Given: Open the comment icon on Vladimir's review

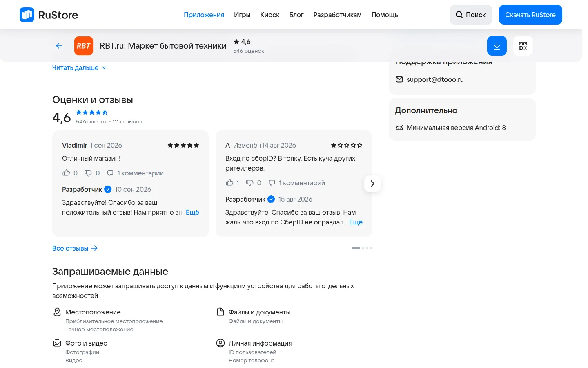Looking at the screenshot, I should click(x=110, y=173).
